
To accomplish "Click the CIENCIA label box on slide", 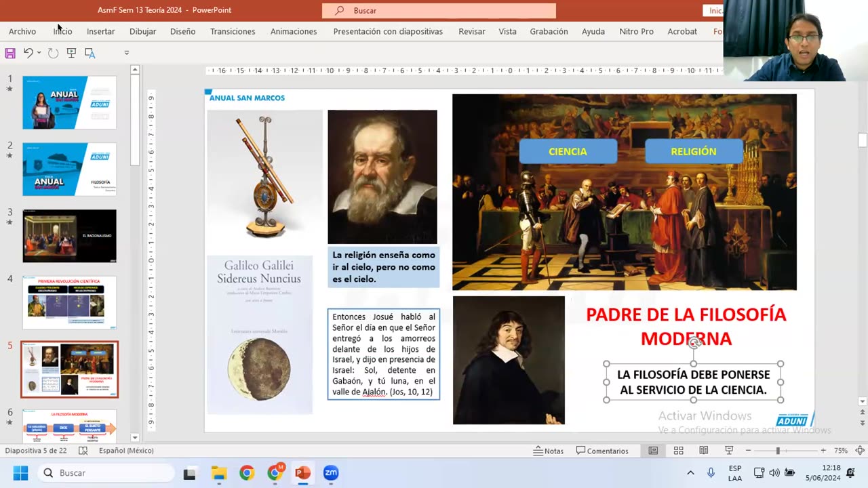I will click(x=568, y=151).
